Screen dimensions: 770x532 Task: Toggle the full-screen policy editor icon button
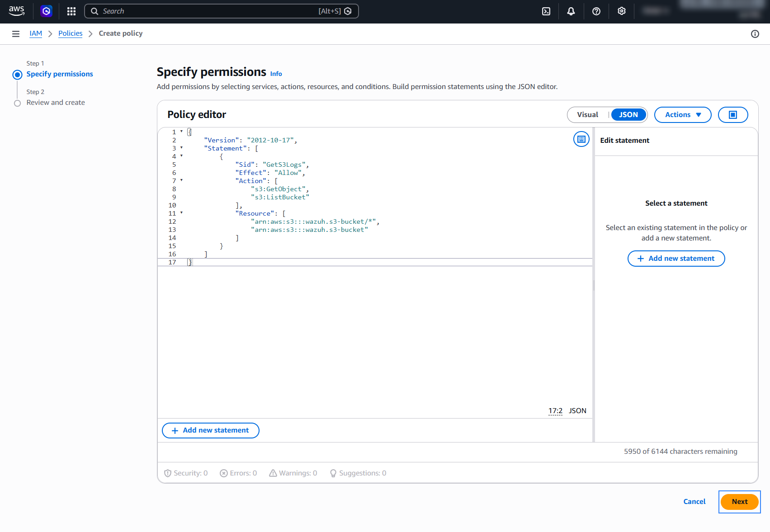pos(733,115)
